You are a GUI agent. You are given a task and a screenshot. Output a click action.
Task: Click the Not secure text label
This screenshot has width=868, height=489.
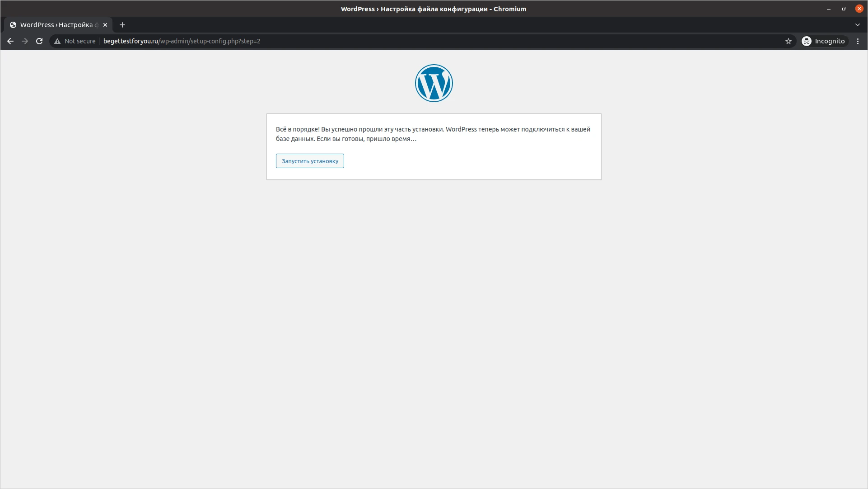click(80, 41)
